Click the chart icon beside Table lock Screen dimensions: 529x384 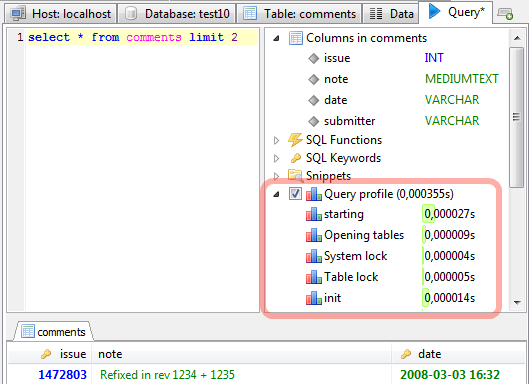pyautogui.click(x=314, y=277)
